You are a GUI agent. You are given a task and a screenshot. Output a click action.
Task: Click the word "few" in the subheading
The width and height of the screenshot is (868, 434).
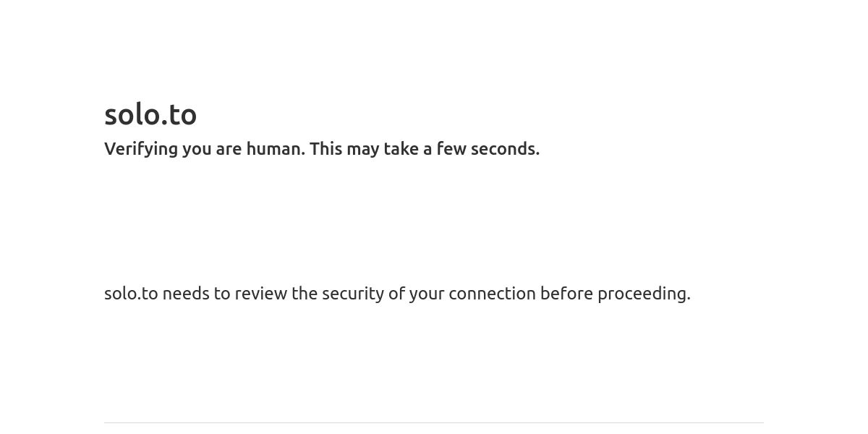coord(451,148)
